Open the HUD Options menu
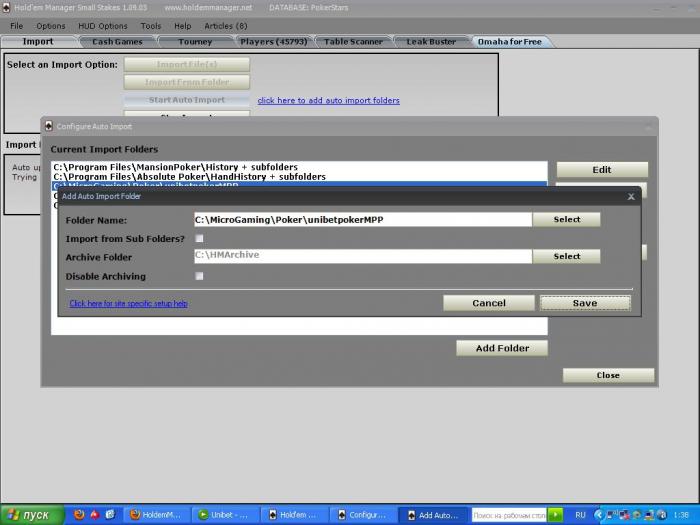Image resolution: width=700 pixels, height=525 pixels. (103, 26)
